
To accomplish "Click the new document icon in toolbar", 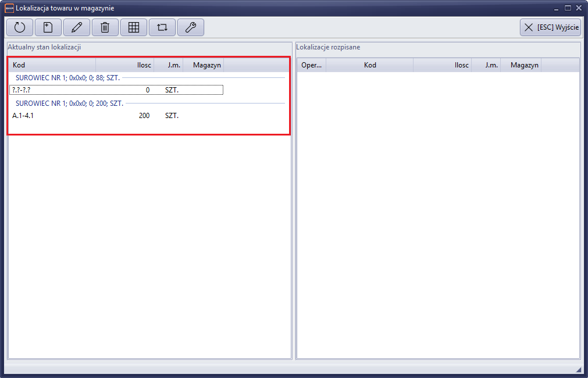I will pyautogui.click(x=48, y=27).
